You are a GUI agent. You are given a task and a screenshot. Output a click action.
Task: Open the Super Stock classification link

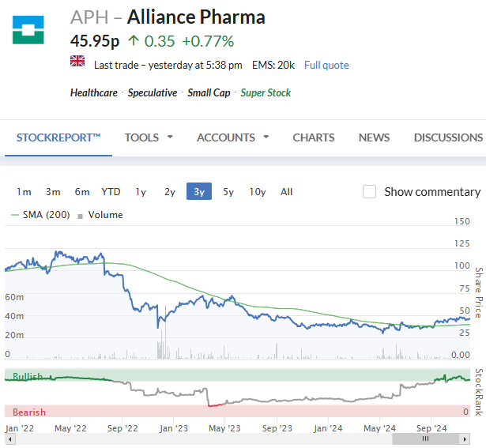tap(266, 92)
